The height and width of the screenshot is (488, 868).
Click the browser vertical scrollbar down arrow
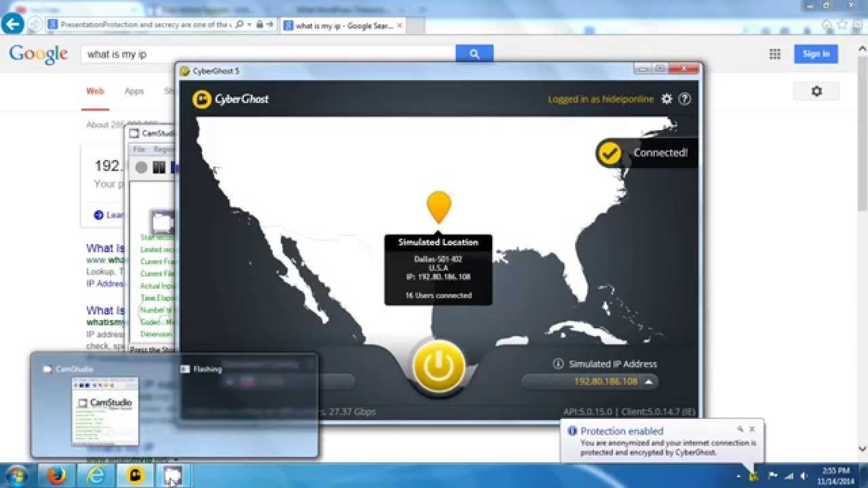click(x=863, y=449)
